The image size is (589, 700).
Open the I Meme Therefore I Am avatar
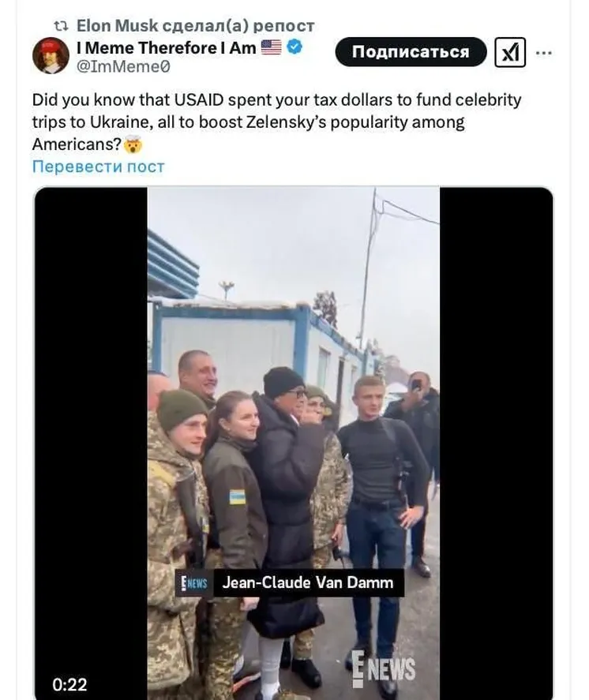(x=51, y=55)
